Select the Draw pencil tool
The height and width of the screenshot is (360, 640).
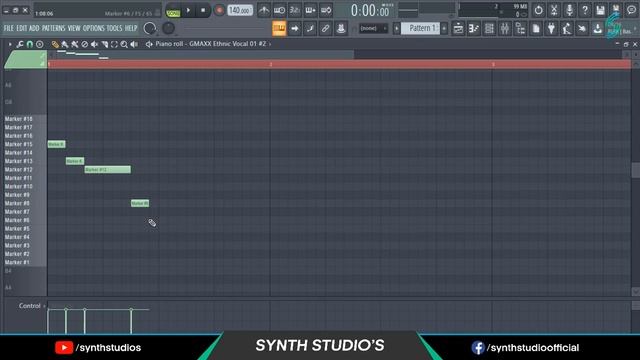[55, 44]
